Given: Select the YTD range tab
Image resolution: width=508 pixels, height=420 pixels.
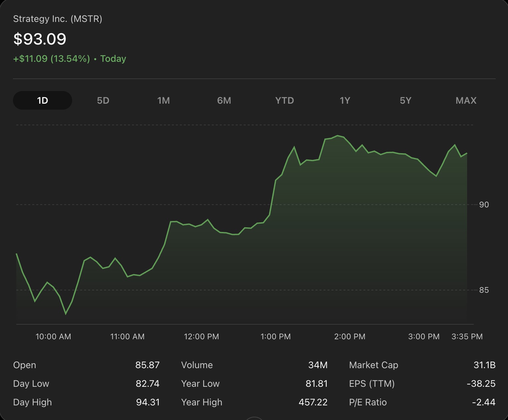Looking at the screenshot, I should click(285, 100).
